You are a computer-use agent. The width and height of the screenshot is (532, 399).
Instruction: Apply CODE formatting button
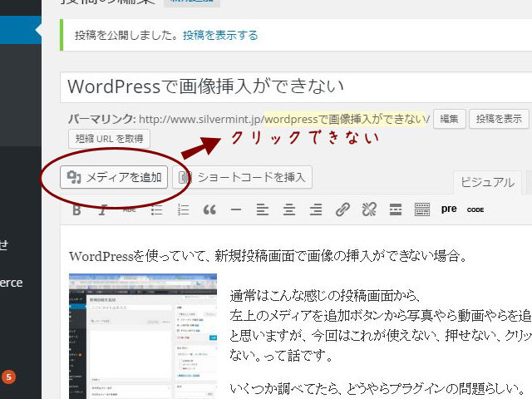tap(475, 210)
